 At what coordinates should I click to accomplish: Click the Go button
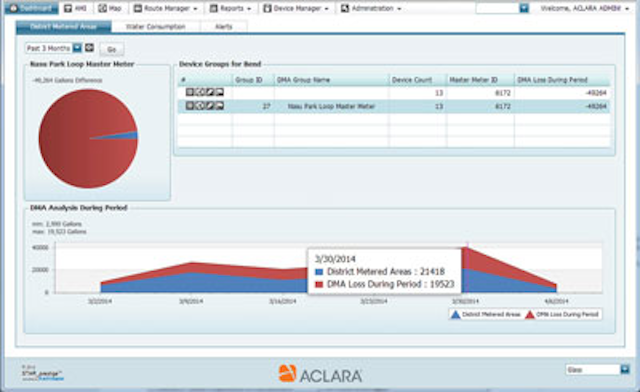coord(112,49)
